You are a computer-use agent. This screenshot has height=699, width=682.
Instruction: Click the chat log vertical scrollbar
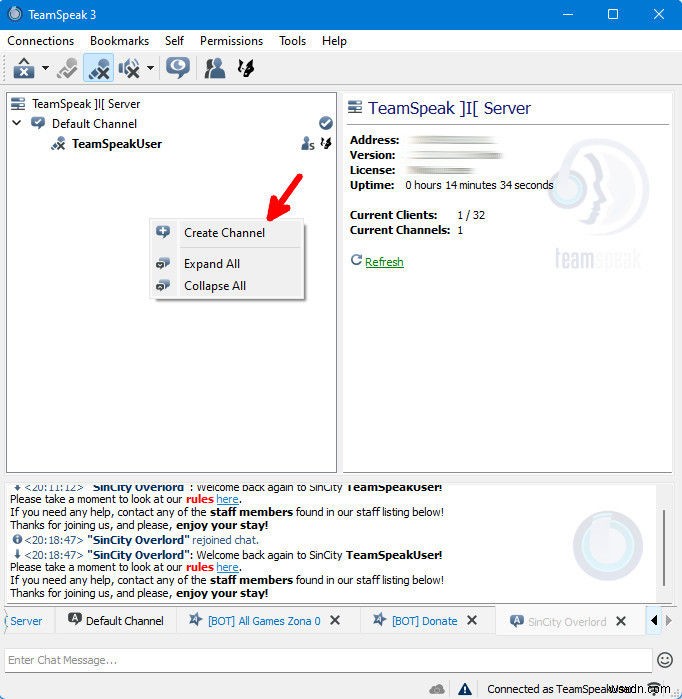[664, 547]
